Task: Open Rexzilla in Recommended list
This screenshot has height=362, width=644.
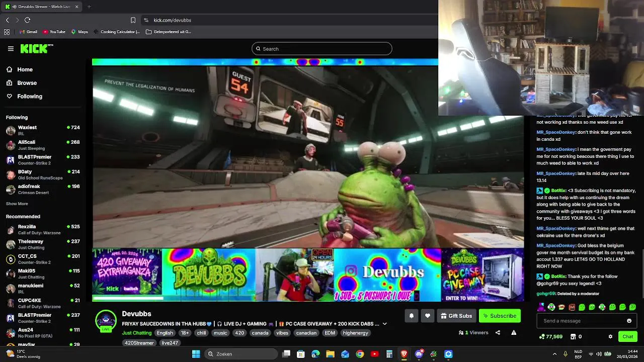Action: [x=43, y=230]
